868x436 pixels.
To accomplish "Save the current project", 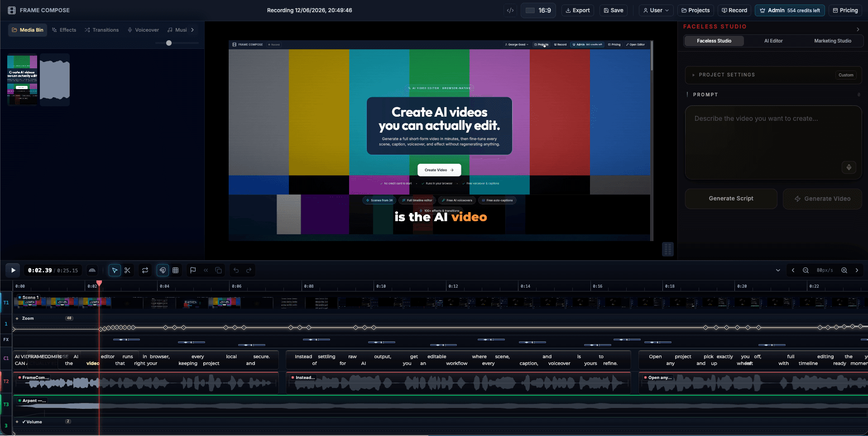I will click(614, 10).
